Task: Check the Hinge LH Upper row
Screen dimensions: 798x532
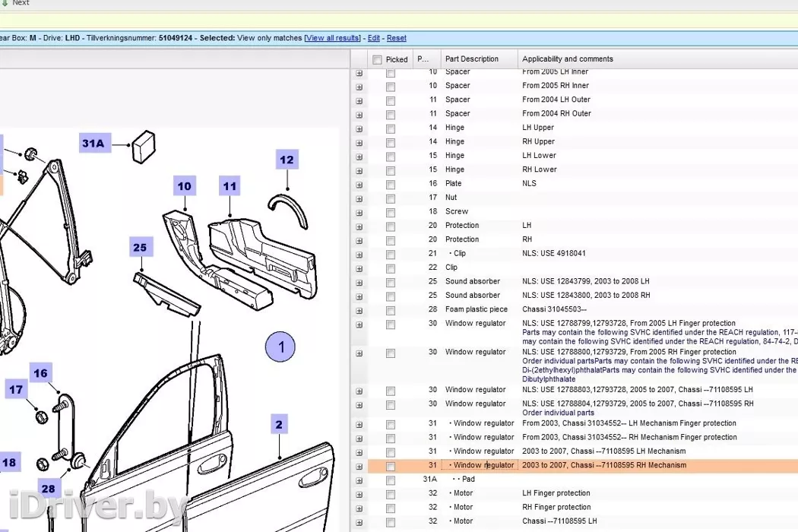Action: pos(391,128)
